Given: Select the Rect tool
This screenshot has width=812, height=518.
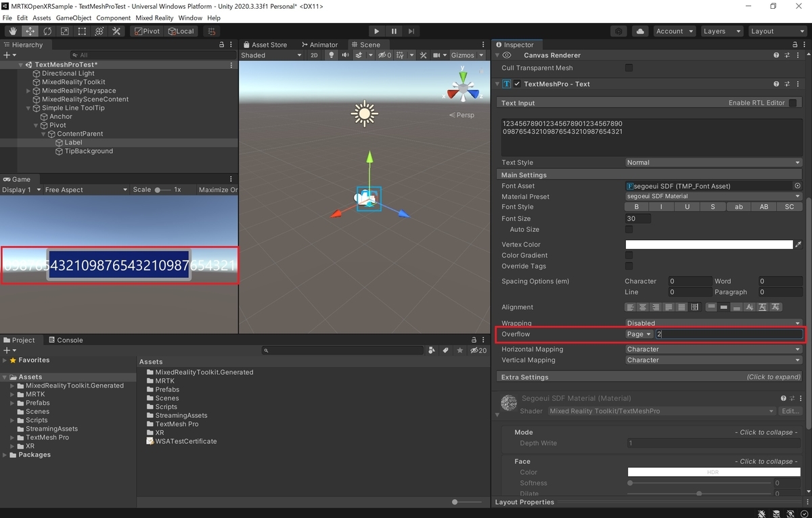Looking at the screenshot, I should (x=82, y=31).
